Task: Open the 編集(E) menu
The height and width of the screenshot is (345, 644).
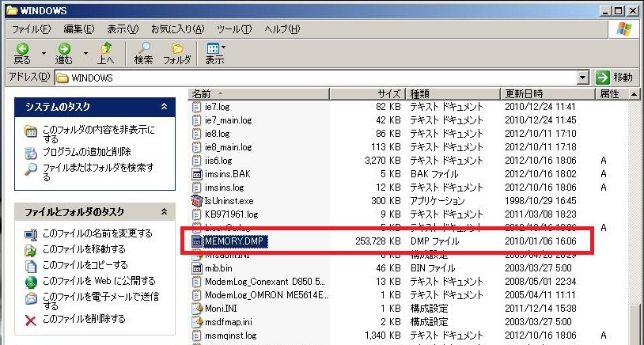Action: click(x=79, y=29)
